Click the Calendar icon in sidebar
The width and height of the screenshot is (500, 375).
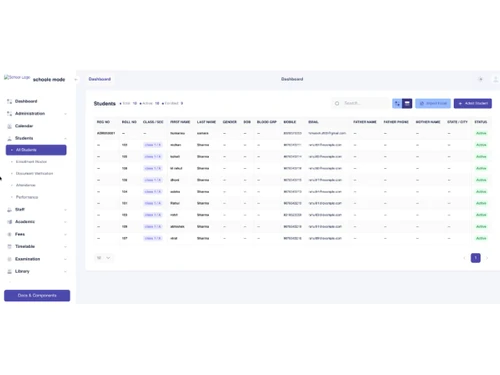click(9, 126)
